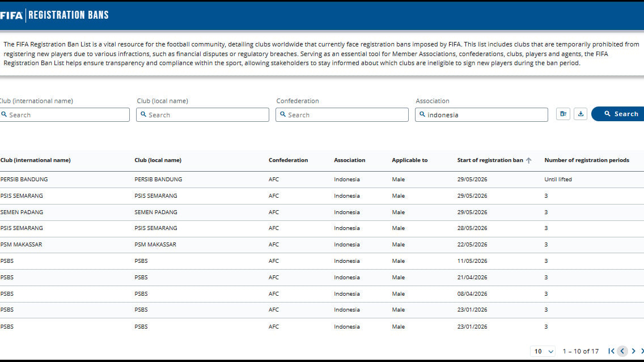This screenshot has height=362, width=644.
Task: Focus the Club (international name) search field
Action: tap(64, 114)
